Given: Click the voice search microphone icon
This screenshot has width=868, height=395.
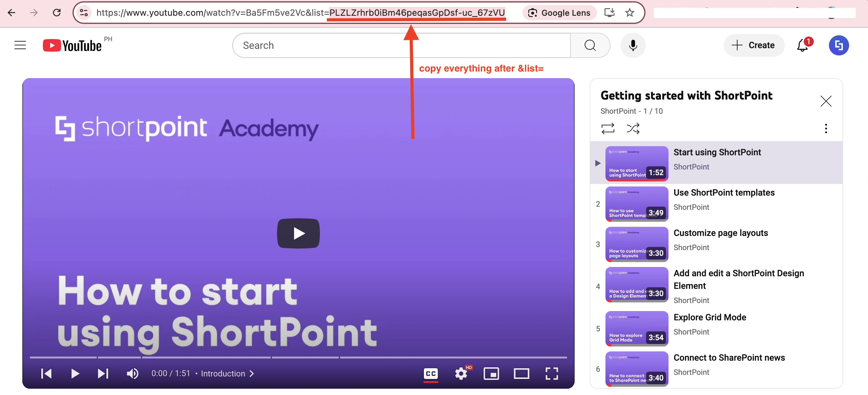Looking at the screenshot, I should pos(633,45).
